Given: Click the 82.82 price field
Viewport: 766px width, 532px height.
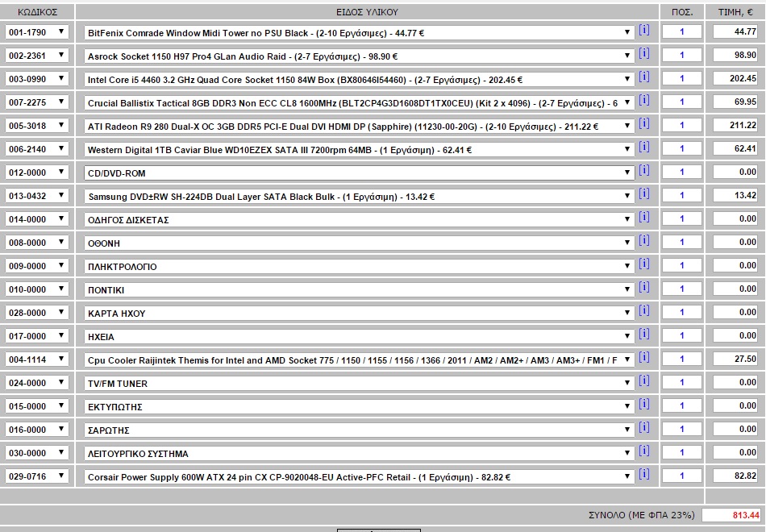Looking at the screenshot, I should click(735, 476).
